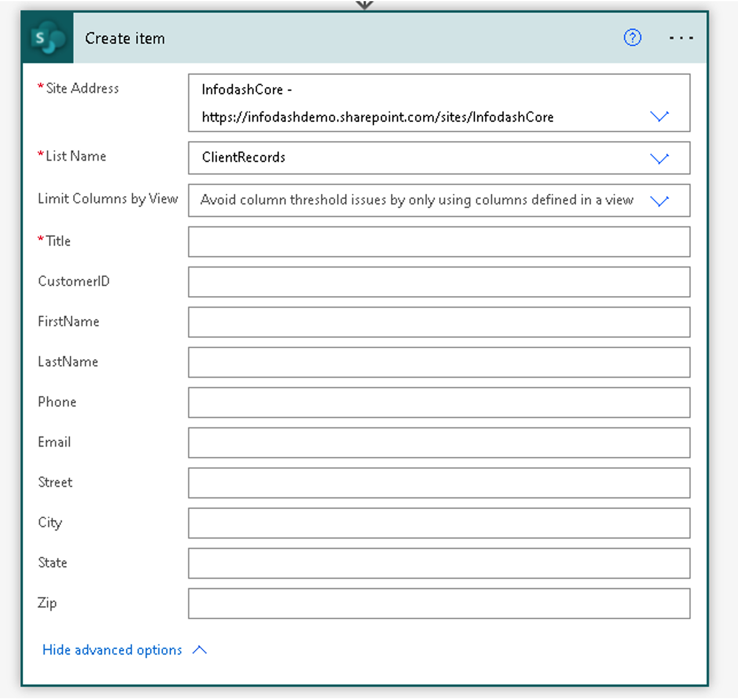Click the Avoid column threshold issues placeholder text
The image size is (738, 700).
pos(417,200)
